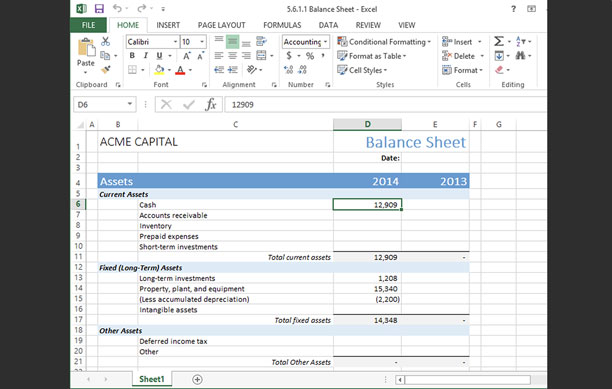Viewport: 612px width, 389px height.
Task: Switch to the REVIEW tab
Action: point(368,25)
